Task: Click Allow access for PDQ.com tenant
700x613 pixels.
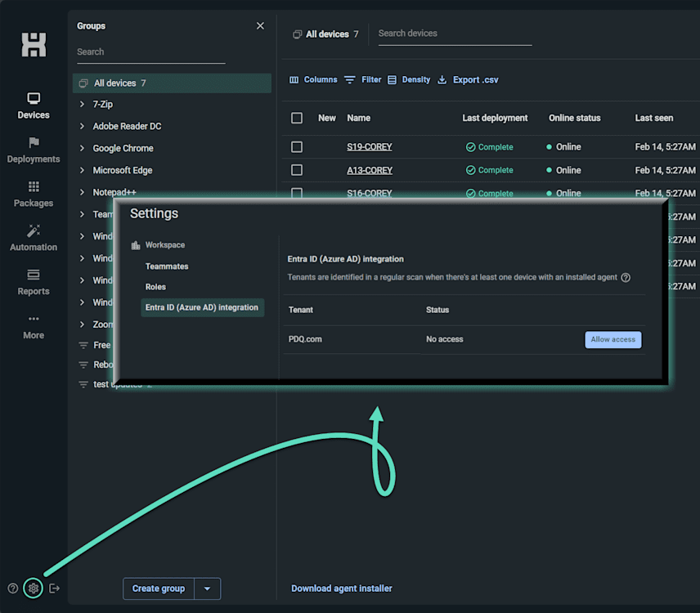Action: pyautogui.click(x=613, y=339)
